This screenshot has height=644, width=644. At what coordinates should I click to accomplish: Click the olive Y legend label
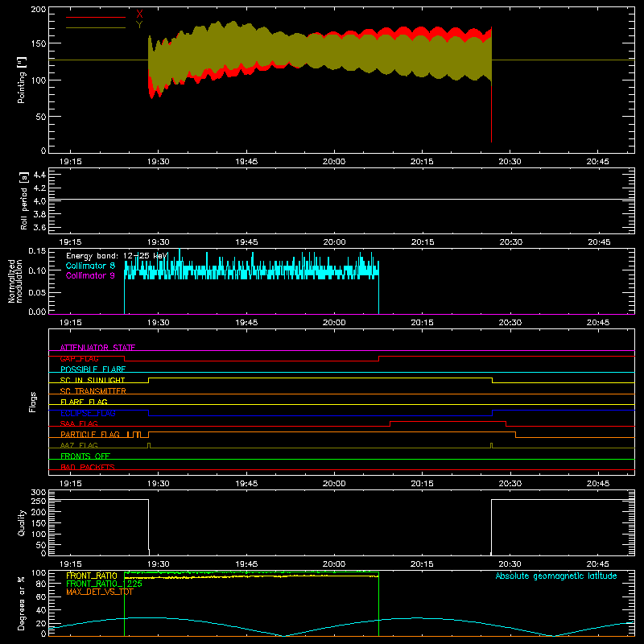[x=139, y=25]
